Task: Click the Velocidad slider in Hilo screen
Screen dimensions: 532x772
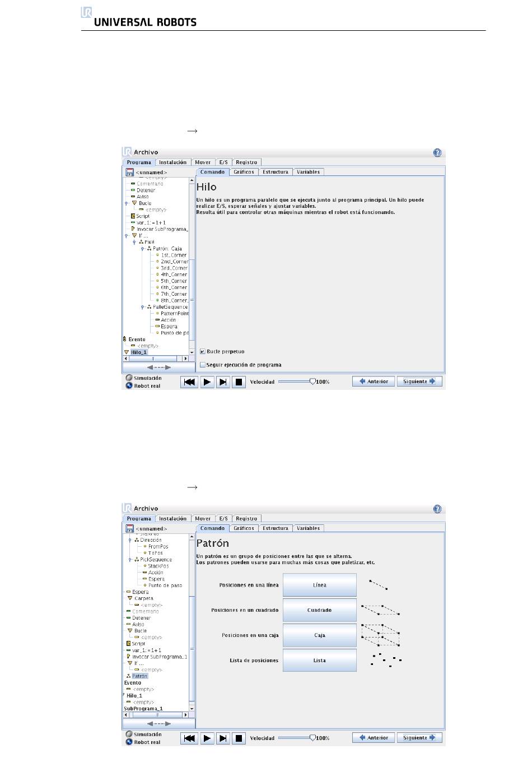Action: tap(297, 382)
